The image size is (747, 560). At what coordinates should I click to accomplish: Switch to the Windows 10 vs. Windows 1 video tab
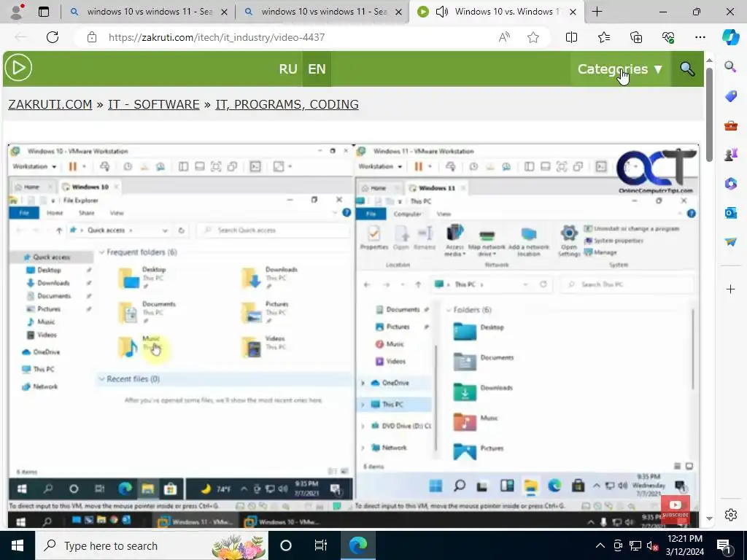495,12
